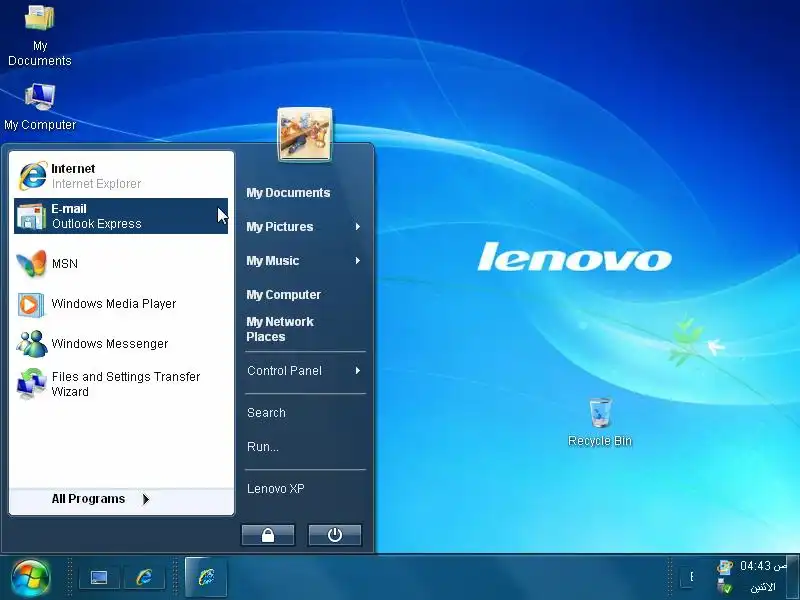Select the Recycle Bin on desktop
The width and height of the screenshot is (800, 600).
[600, 423]
